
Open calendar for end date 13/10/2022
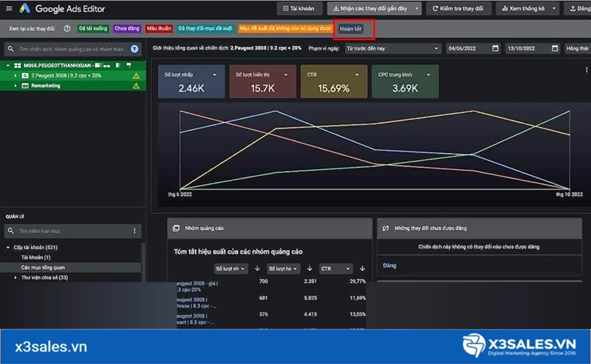click(555, 48)
